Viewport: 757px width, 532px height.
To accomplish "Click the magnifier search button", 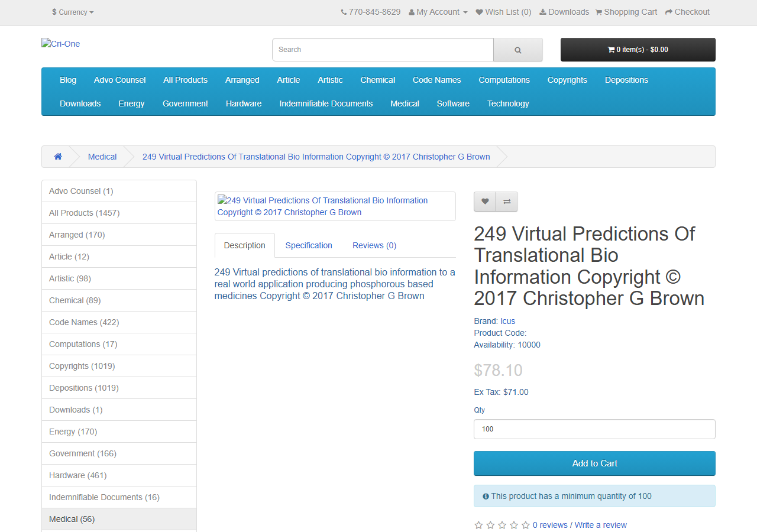I will tap(518, 50).
